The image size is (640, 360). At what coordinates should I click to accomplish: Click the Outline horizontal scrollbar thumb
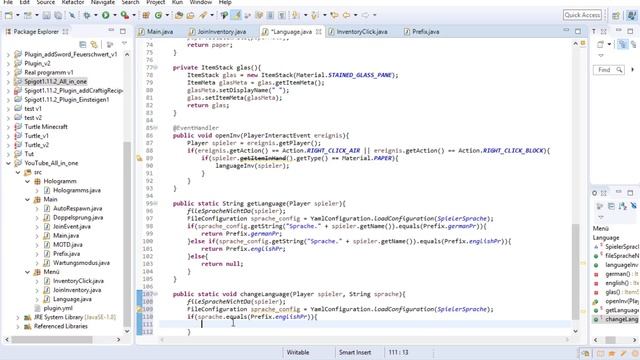tap(610, 340)
